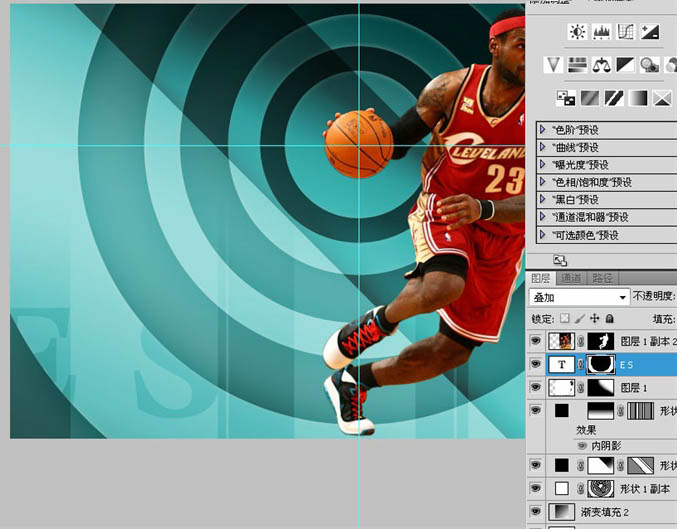This screenshot has height=529, width=677.
Task: Add a Selective Color adjustment (crossed square icon)
Action: [x=662, y=98]
